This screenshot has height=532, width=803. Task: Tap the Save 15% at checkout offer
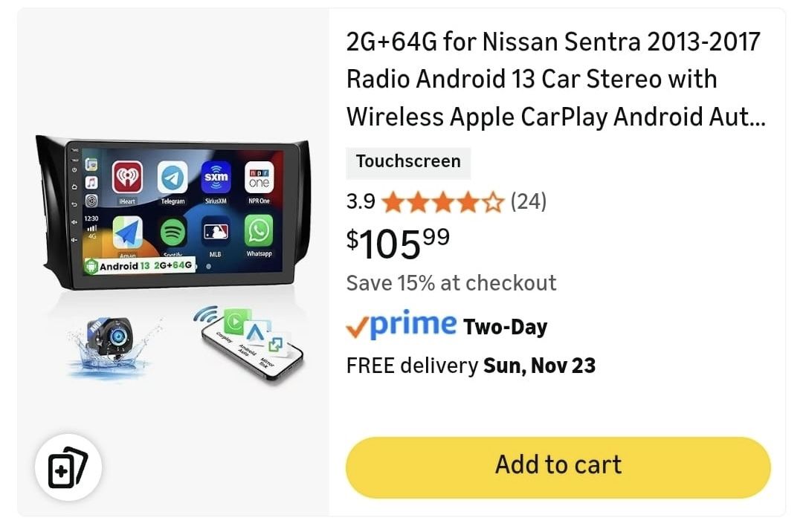coord(451,283)
